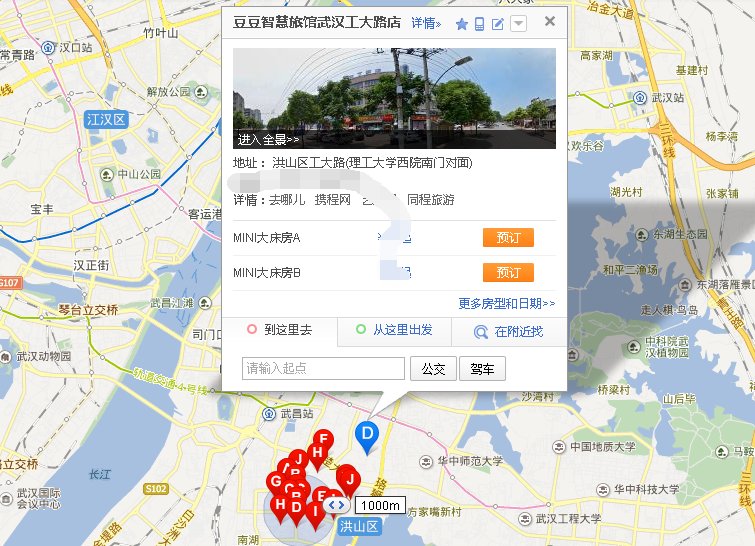Select the 到这里去 tab

coord(280,330)
